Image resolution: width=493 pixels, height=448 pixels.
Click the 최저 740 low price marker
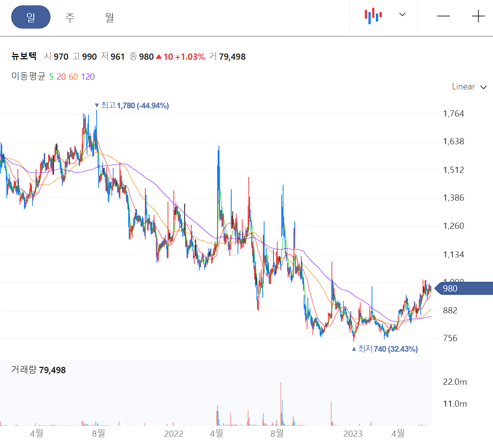pos(385,349)
